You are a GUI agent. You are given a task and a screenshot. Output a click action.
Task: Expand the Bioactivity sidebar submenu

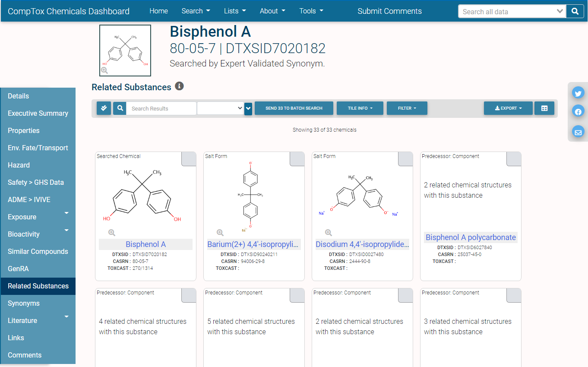pos(66,231)
